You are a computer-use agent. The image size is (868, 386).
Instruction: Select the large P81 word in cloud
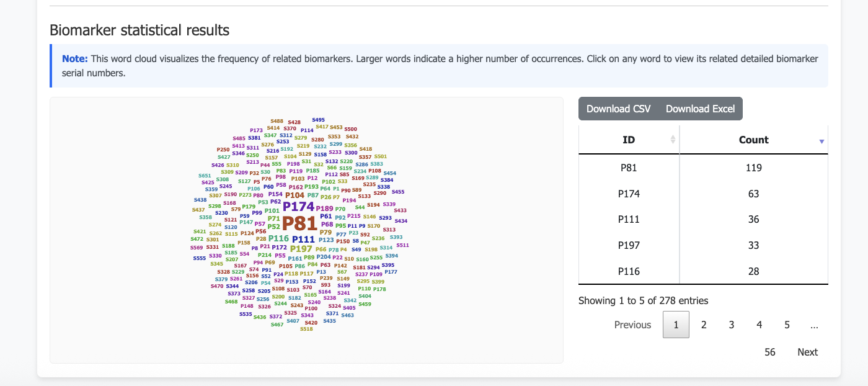(299, 224)
